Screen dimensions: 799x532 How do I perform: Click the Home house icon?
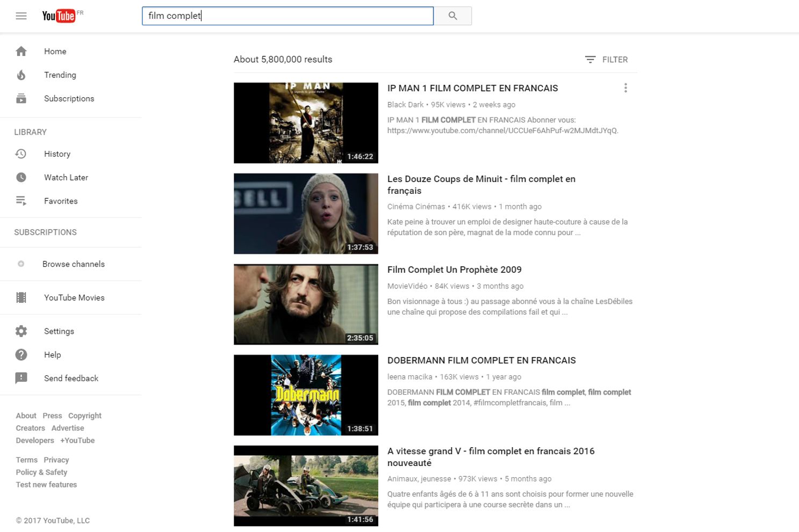click(x=21, y=52)
